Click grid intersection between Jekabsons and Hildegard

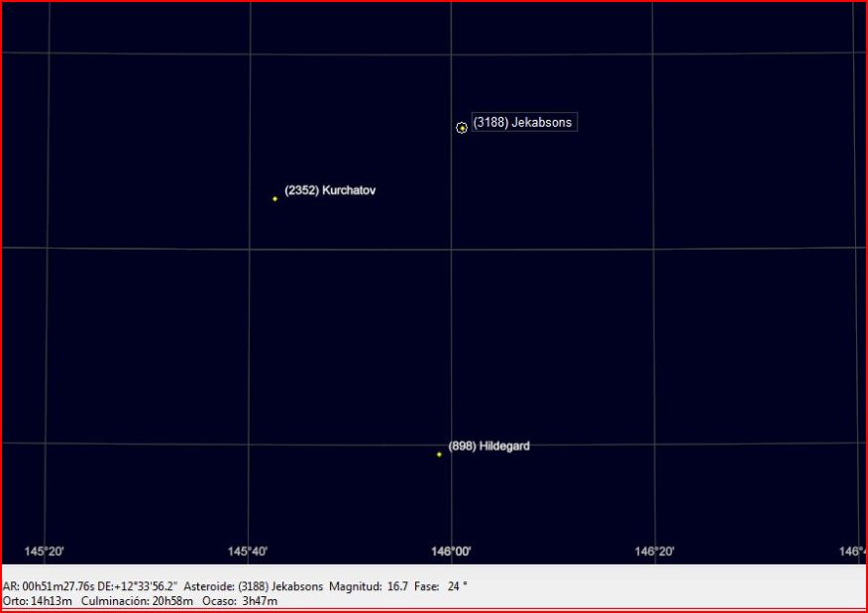[451, 249]
